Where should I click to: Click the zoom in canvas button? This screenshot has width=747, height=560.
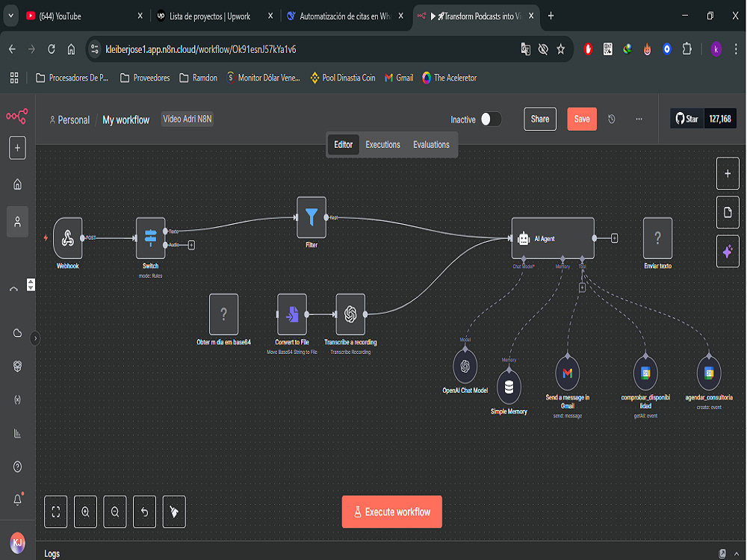tap(85, 512)
